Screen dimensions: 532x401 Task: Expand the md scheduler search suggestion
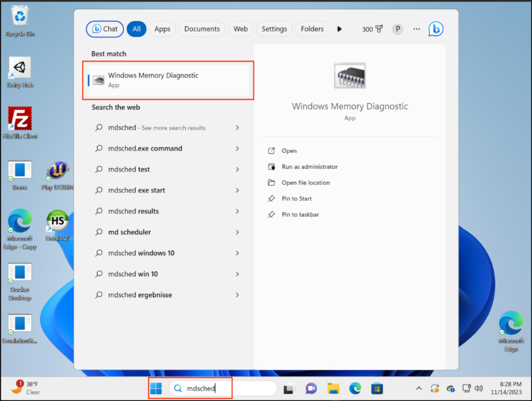point(237,232)
